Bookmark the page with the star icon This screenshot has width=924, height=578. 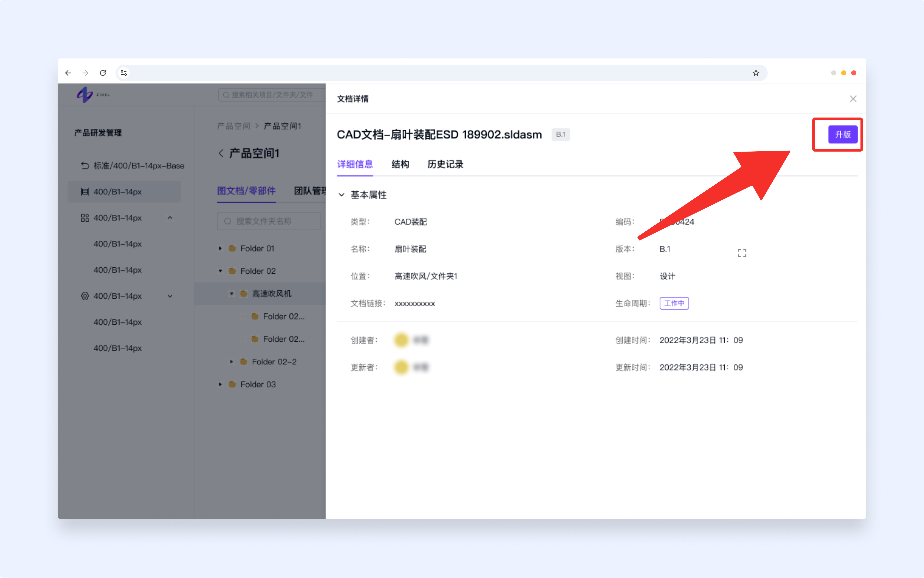point(756,73)
